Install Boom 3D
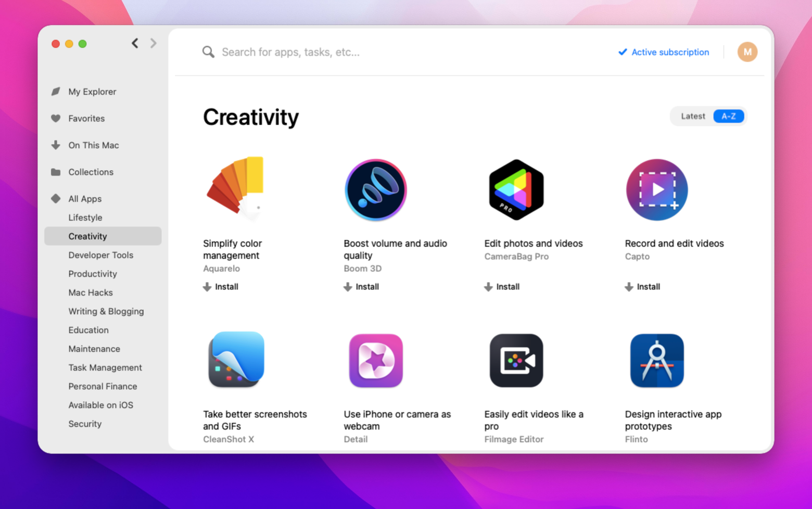The image size is (812, 509). 361,287
